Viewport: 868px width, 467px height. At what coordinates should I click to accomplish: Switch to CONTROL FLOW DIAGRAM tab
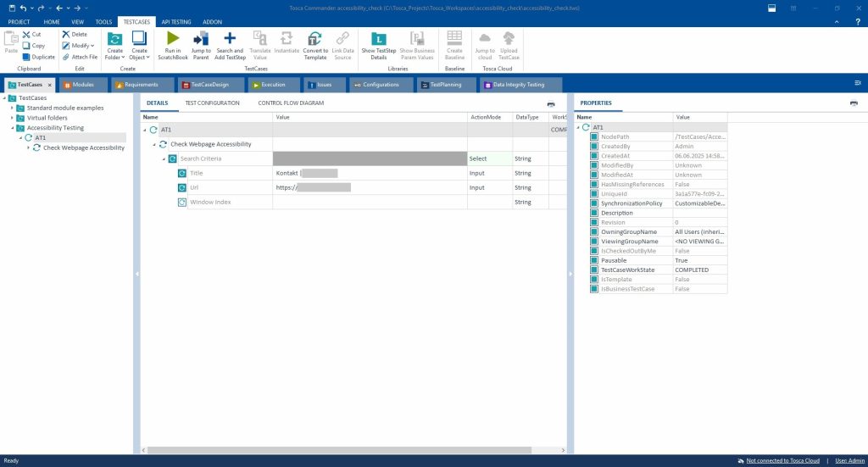(x=291, y=103)
